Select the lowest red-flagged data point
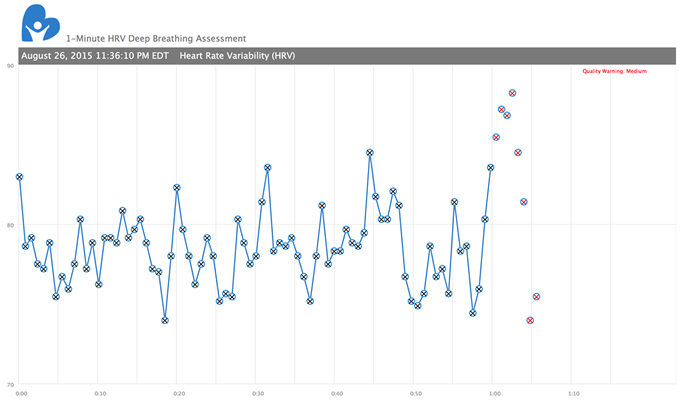Image resolution: width=681 pixels, height=404 pixels. [x=530, y=320]
